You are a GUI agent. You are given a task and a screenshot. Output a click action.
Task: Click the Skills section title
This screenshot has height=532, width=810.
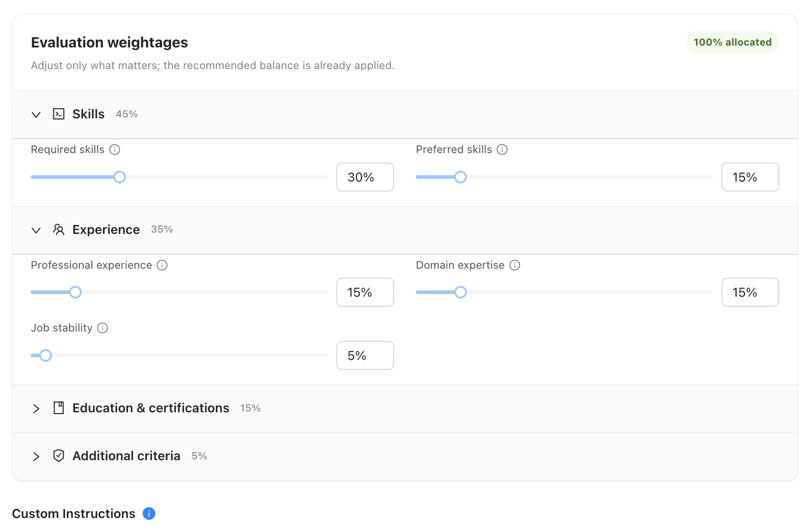click(x=88, y=114)
